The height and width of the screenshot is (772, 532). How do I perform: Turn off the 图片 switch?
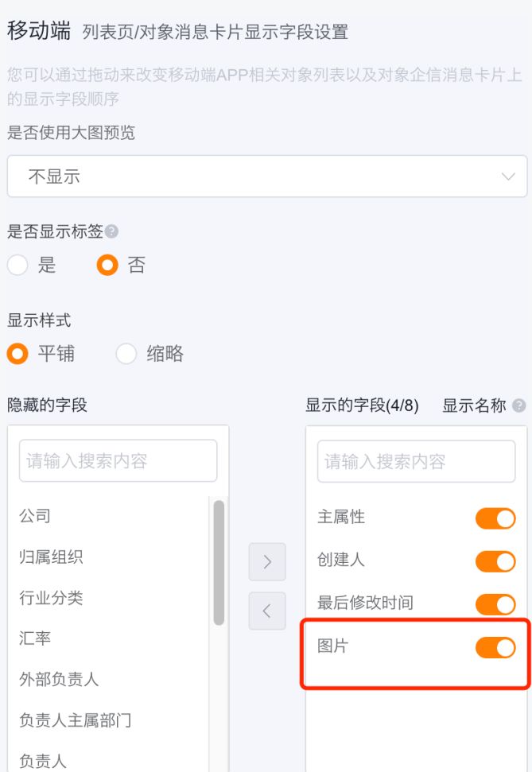495,648
